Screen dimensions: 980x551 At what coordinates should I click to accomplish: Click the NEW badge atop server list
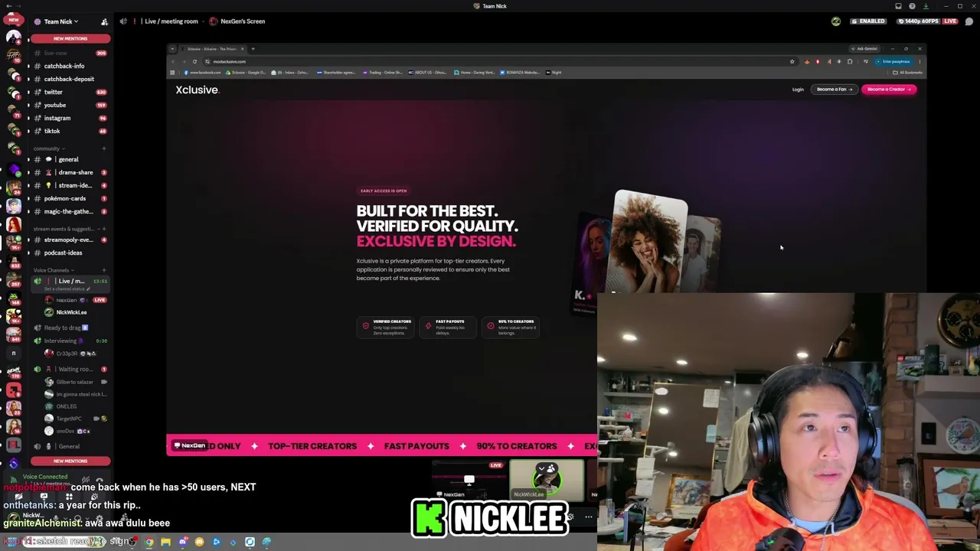13,20
